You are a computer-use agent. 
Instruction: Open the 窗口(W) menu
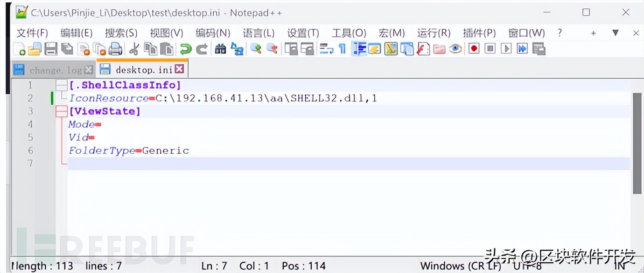click(526, 33)
